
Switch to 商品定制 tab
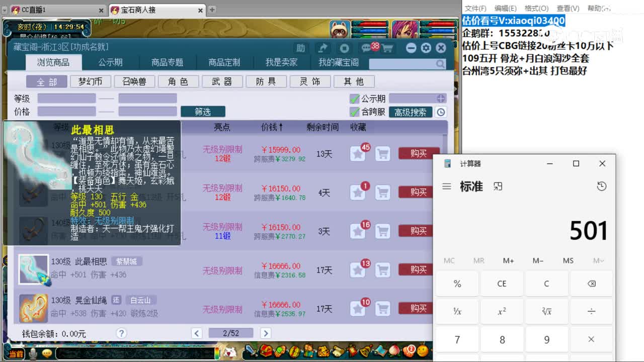point(224,62)
